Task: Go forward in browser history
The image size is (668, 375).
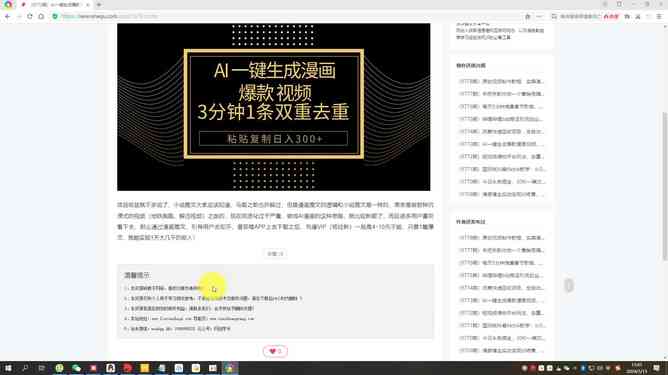Action: (19, 16)
